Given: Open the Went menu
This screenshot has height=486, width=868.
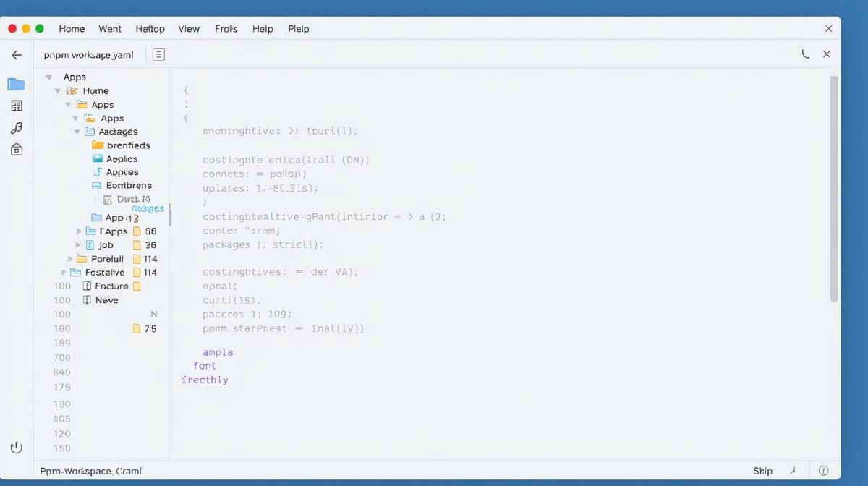Looking at the screenshot, I should coord(110,29).
